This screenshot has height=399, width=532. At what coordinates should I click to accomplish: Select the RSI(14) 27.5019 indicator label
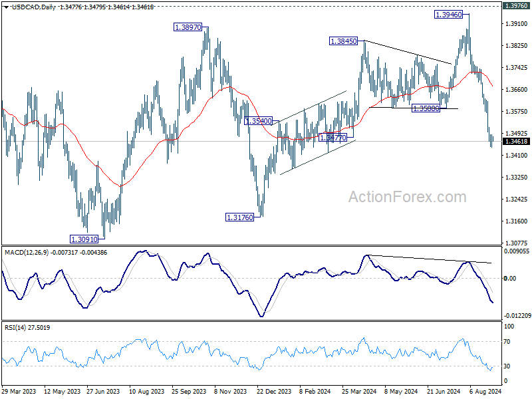click(x=27, y=327)
